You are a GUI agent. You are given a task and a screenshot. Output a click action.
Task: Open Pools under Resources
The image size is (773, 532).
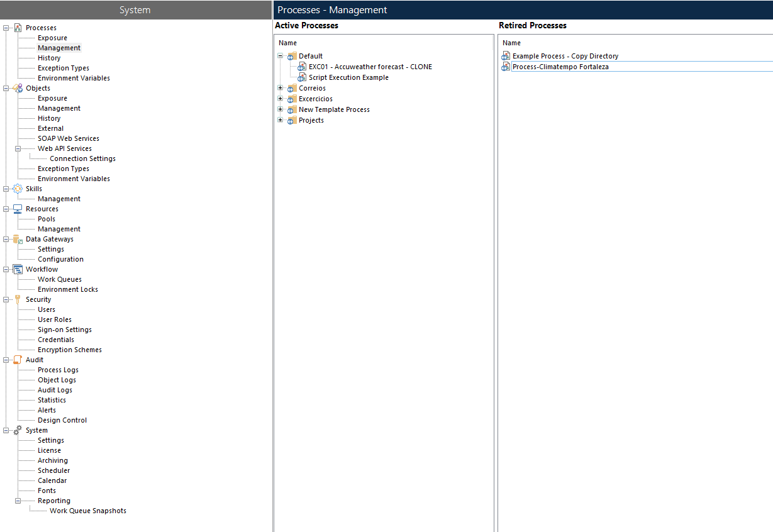click(47, 219)
